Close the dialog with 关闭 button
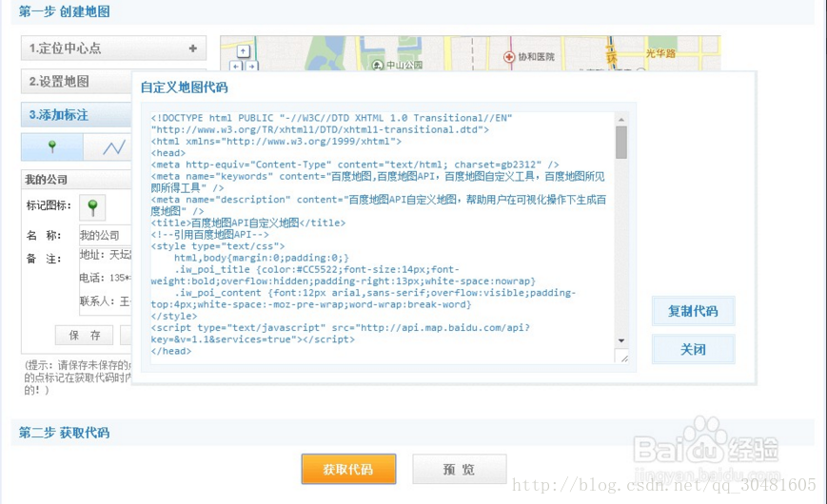 tap(693, 349)
